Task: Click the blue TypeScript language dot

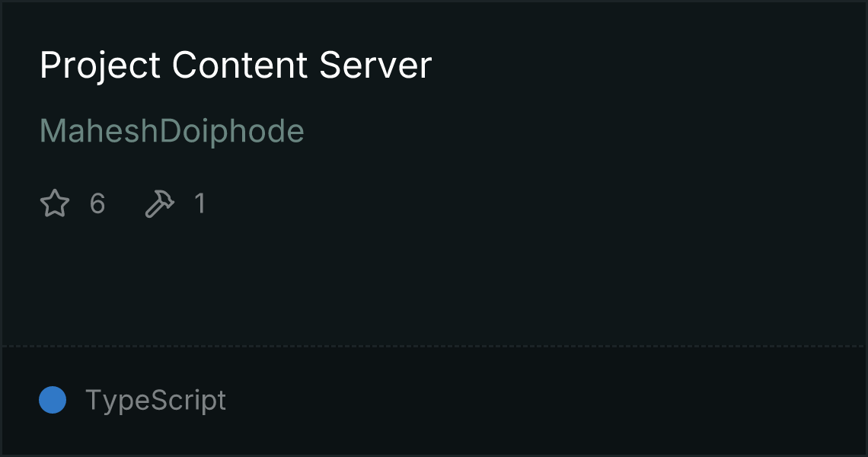Action: tap(53, 400)
